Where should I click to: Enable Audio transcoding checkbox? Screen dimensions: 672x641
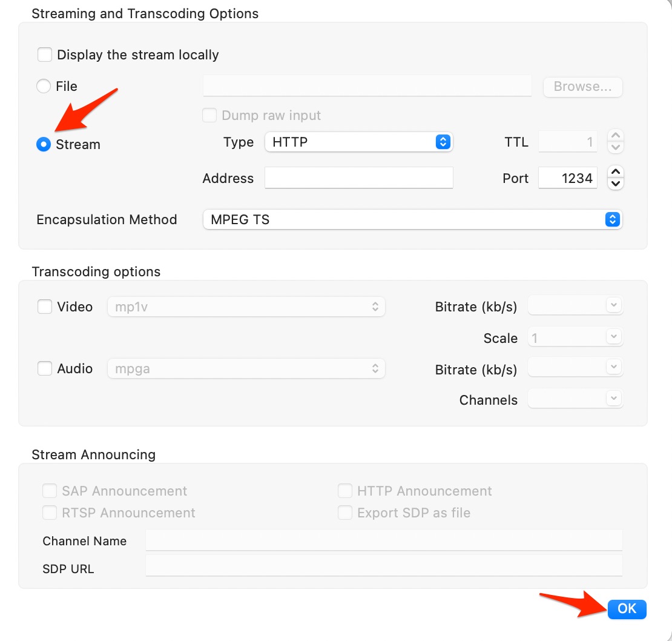pos(45,368)
